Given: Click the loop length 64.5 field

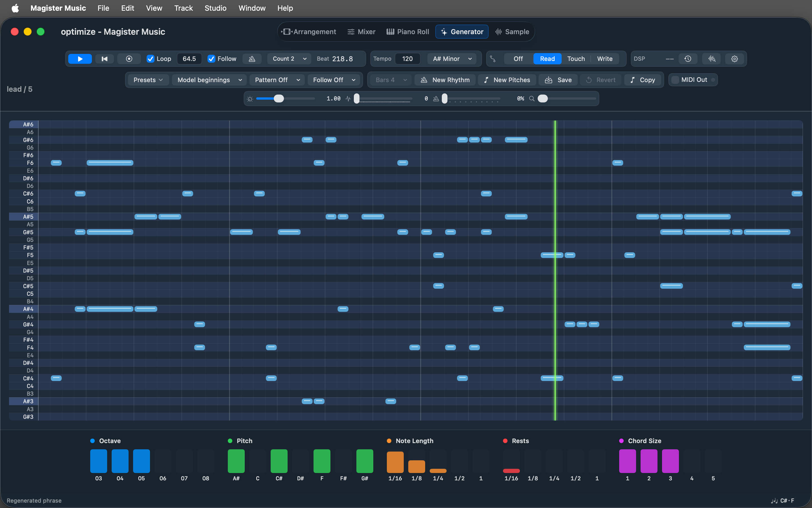Looking at the screenshot, I should (x=189, y=59).
